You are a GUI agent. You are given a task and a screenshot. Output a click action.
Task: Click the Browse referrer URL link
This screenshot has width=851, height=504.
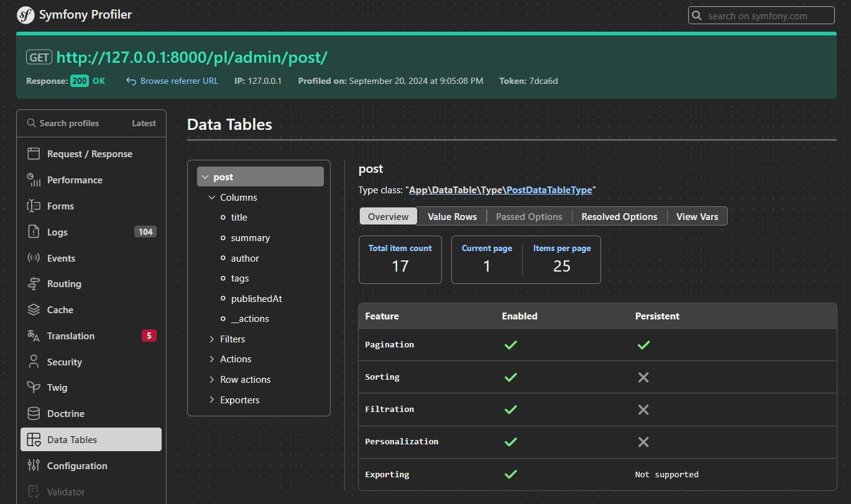179,81
